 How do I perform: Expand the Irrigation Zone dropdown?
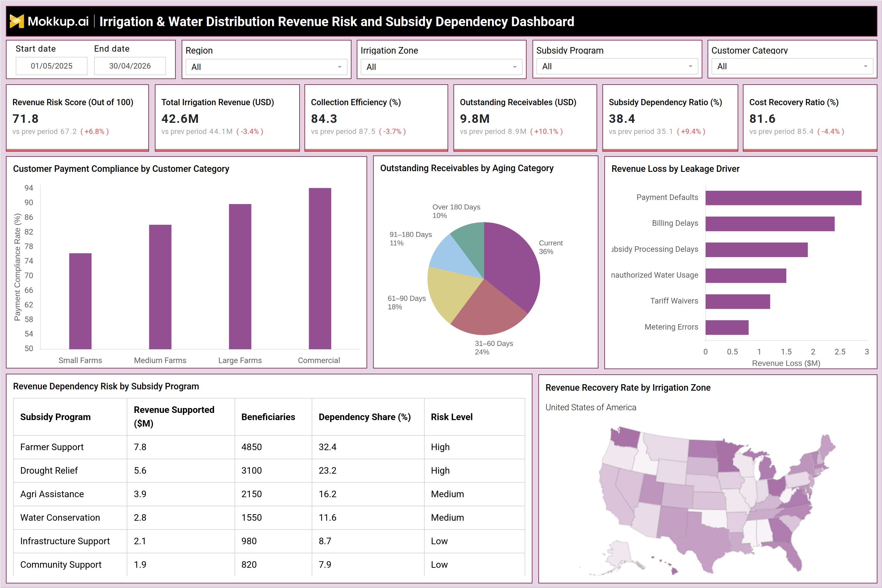coord(441,67)
